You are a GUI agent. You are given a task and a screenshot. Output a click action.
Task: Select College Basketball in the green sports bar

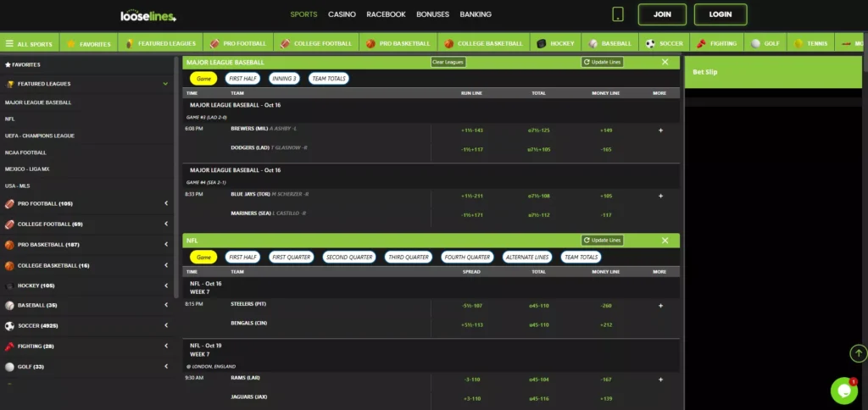coord(483,44)
